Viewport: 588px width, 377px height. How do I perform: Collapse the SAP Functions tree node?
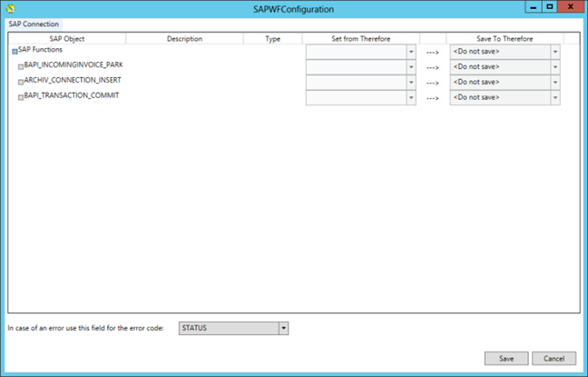(x=15, y=52)
